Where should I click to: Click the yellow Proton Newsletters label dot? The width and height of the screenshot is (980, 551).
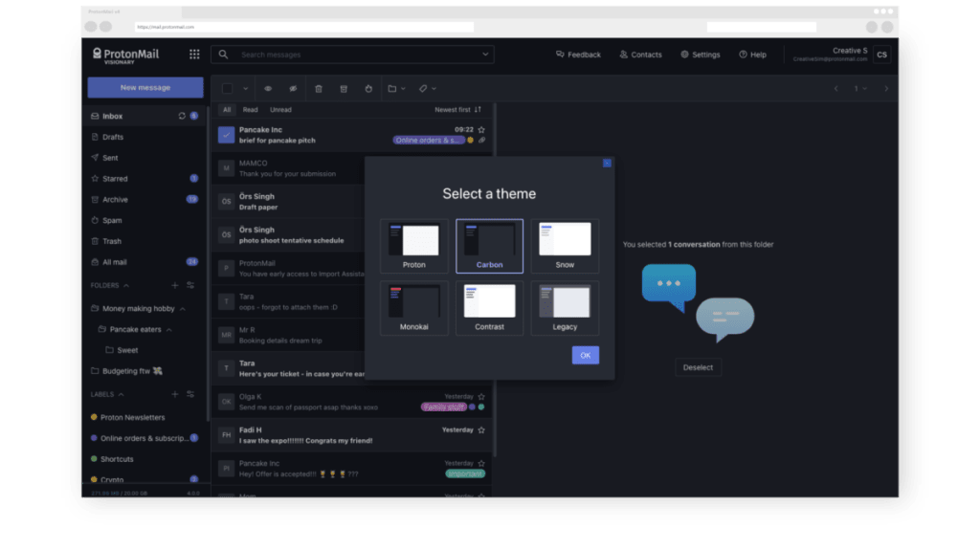[x=95, y=417]
